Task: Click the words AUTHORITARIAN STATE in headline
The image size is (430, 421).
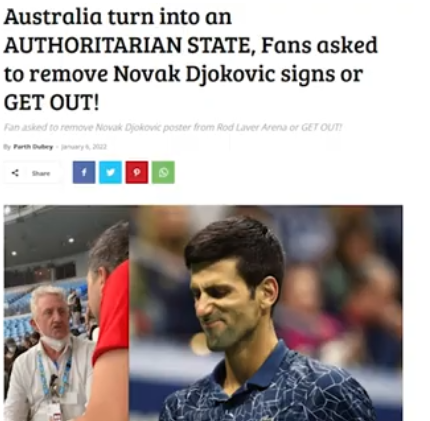Action: point(127,45)
